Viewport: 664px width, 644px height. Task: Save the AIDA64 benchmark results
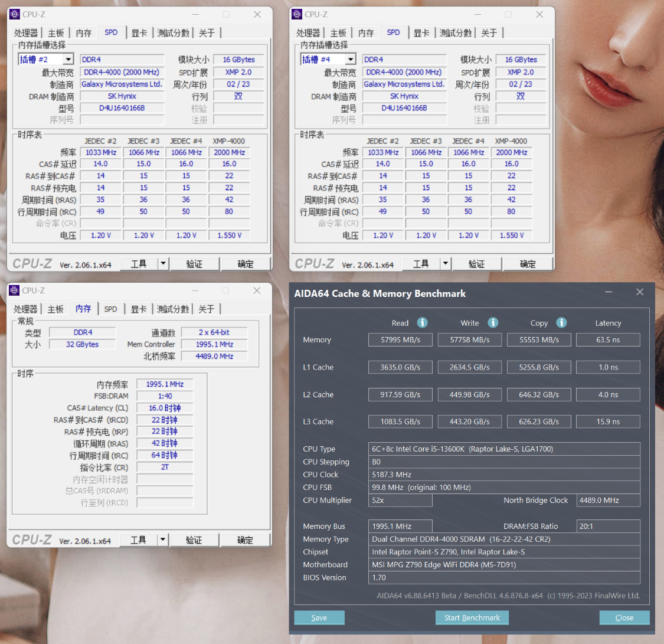point(319,617)
